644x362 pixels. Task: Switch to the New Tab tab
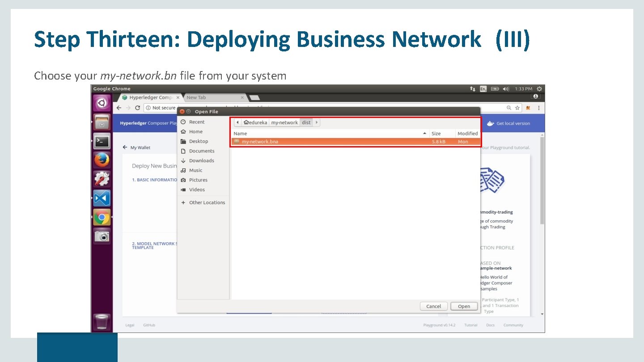pyautogui.click(x=215, y=97)
